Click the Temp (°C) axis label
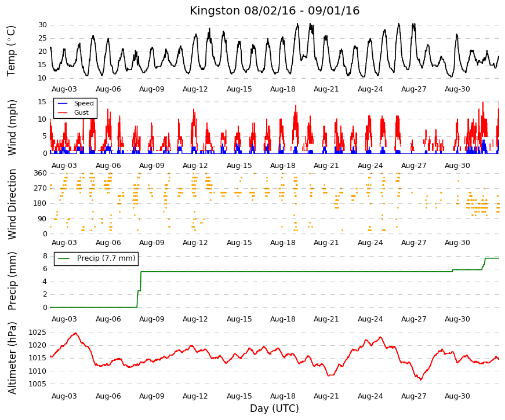 point(11,51)
